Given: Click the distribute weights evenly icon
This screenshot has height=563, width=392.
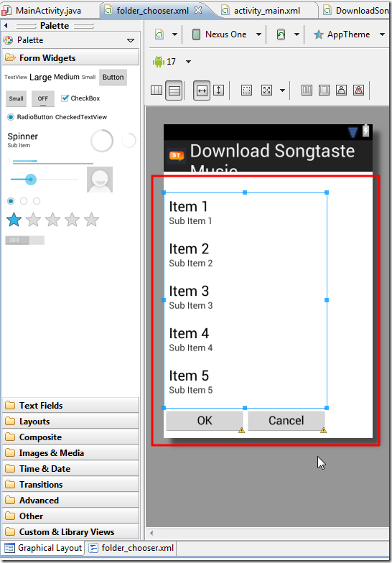Looking at the screenshot, I should click(307, 90).
